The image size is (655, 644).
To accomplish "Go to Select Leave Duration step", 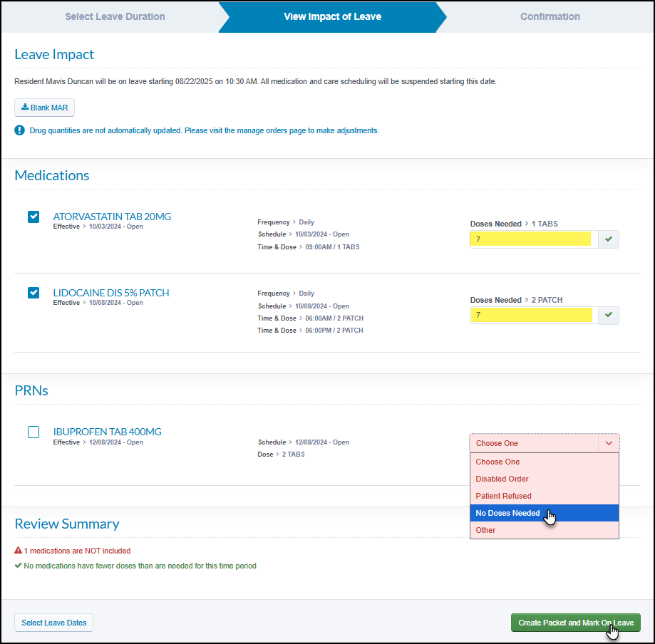I will [x=115, y=16].
